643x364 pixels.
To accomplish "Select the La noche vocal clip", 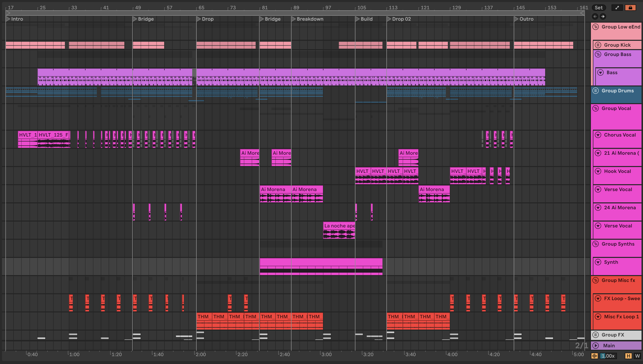I will [x=339, y=226].
